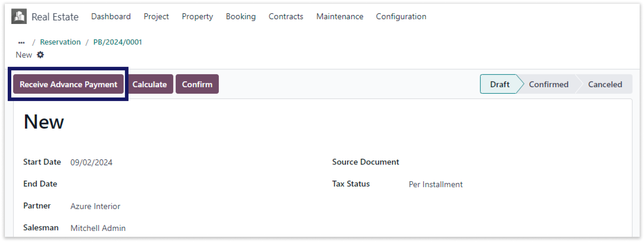
Task: Open the Contracts menu
Action: (286, 17)
